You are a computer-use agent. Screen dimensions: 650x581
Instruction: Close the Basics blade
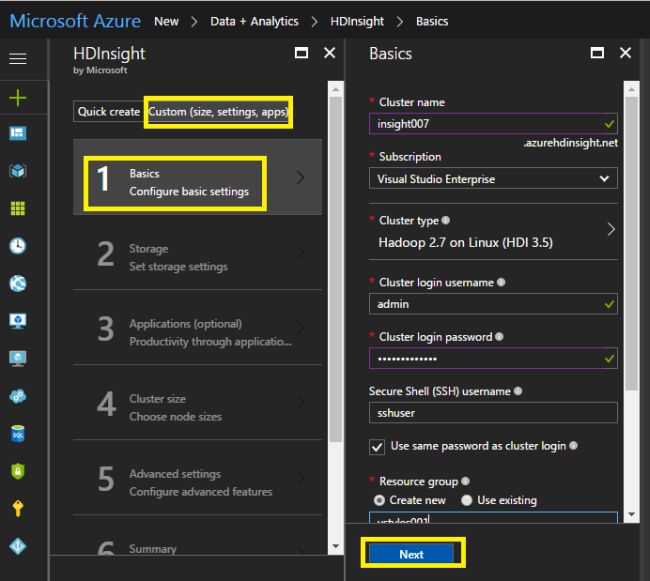point(626,53)
